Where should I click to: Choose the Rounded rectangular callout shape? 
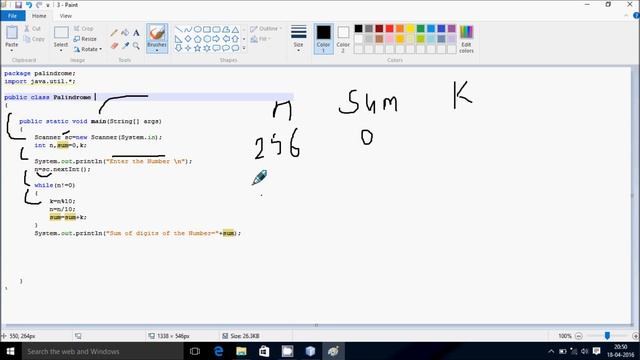[x=216, y=48]
